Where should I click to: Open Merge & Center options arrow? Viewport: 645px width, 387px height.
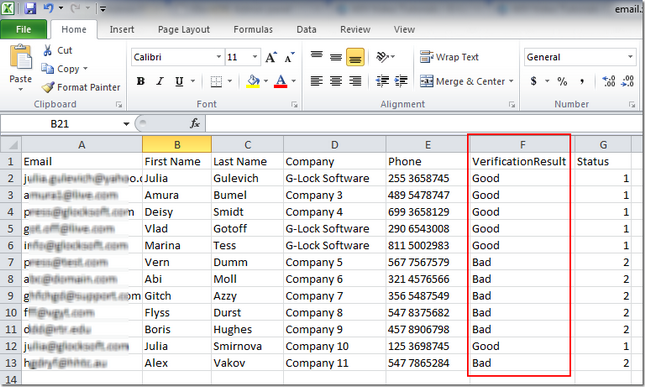tap(511, 81)
